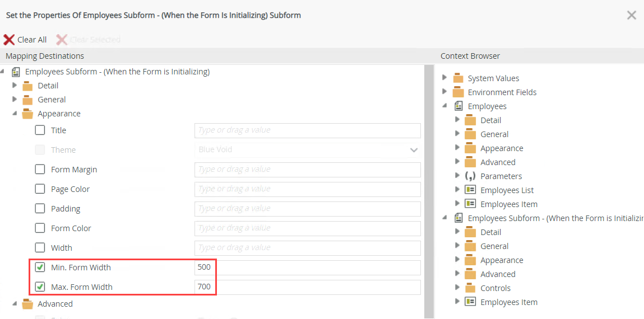The image size is (644, 319).
Task: Click the Environment Fields folder icon
Action: coord(458,92)
